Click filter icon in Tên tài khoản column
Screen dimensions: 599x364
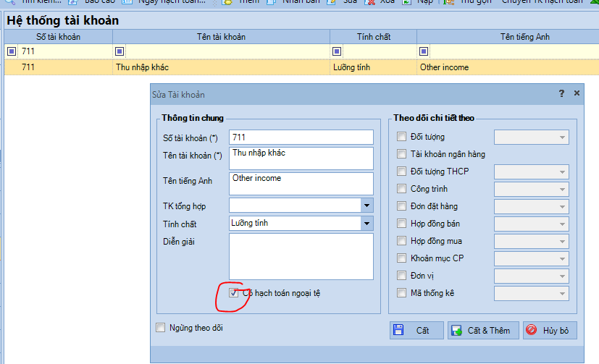pyautogui.click(x=120, y=51)
